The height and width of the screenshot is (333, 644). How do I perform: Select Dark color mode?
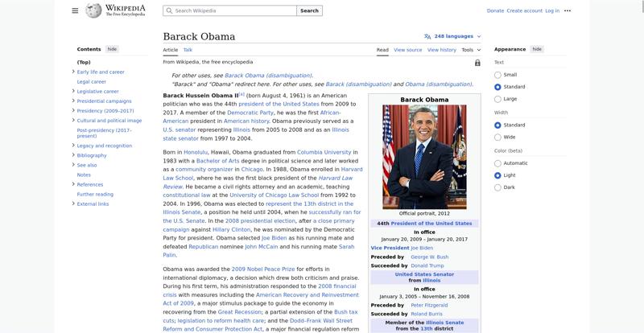[x=497, y=187]
